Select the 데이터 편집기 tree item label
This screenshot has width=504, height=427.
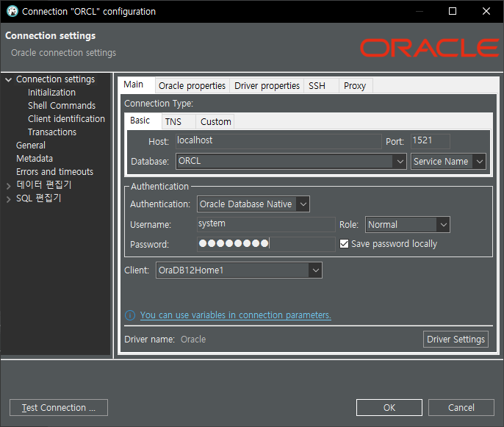pyautogui.click(x=44, y=185)
